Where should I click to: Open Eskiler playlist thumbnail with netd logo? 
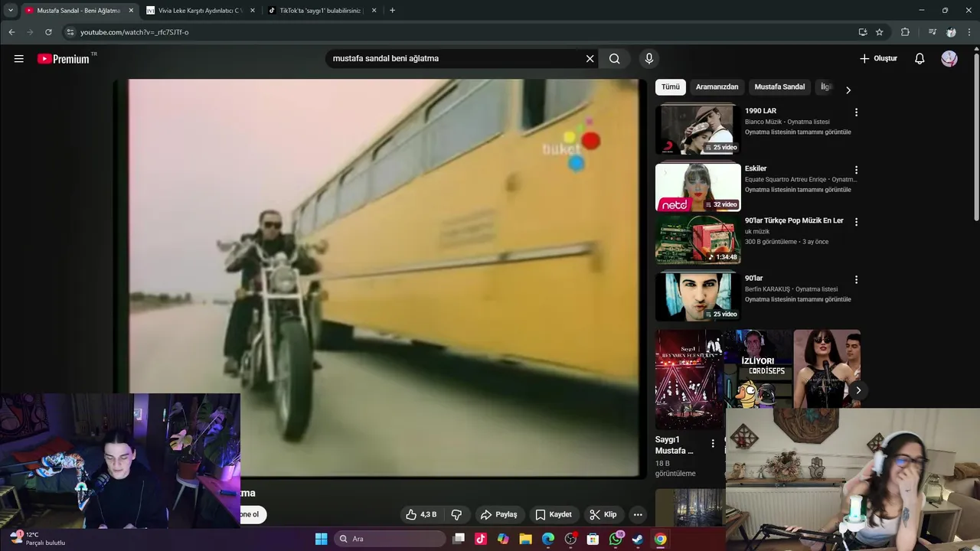pyautogui.click(x=697, y=187)
